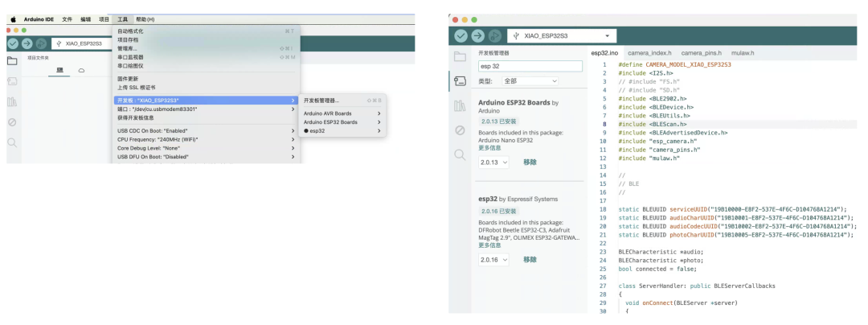Viewport: 868px width, 325px height.
Task: Open Boards Manager sidebar icon in the left window
Action: coord(12,81)
